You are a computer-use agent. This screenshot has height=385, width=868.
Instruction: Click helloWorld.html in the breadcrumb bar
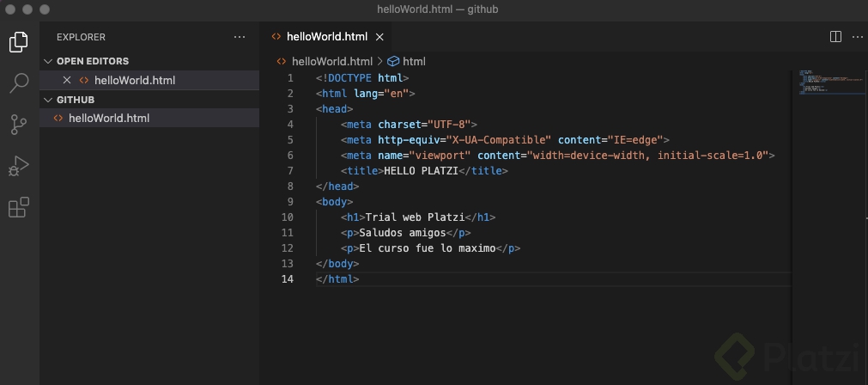coord(331,61)
